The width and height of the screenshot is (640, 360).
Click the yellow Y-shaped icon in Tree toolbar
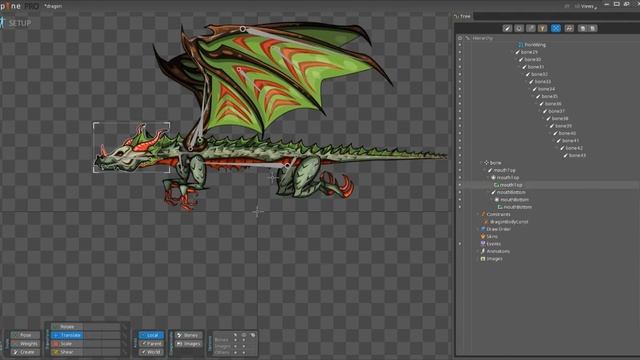(542, 28)
